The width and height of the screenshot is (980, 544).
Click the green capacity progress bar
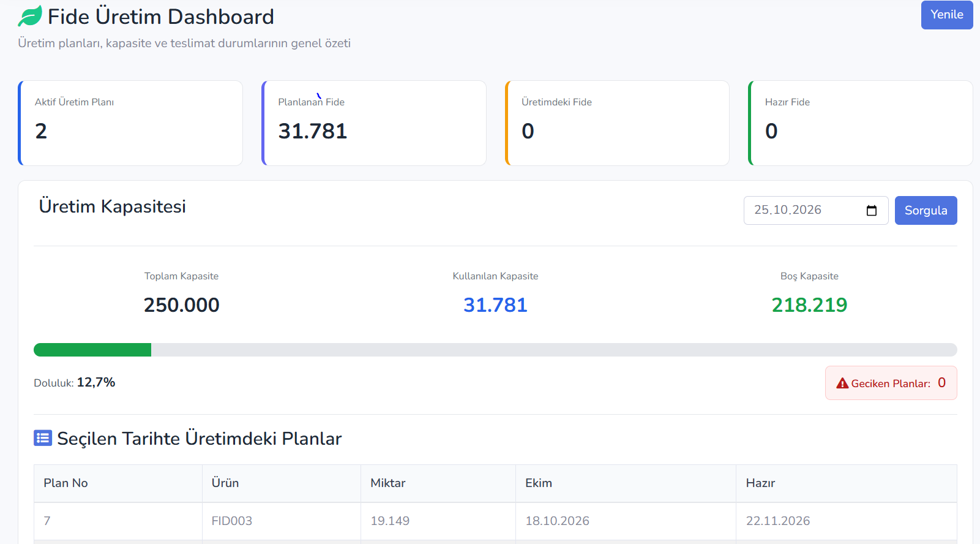92,350
